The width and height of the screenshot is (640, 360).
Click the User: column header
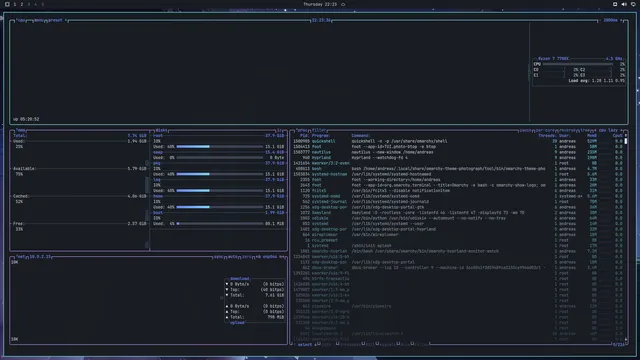[x=564, y=136]
